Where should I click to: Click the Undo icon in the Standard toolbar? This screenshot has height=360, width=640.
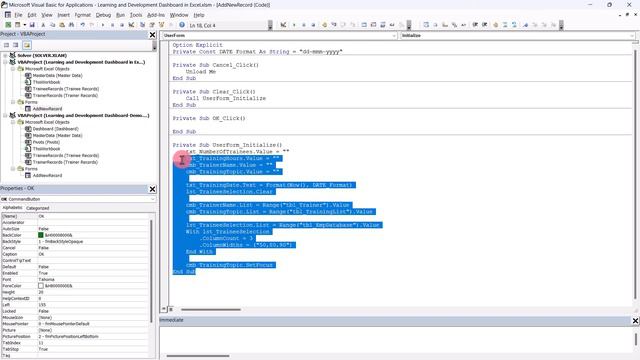point(82,25)
